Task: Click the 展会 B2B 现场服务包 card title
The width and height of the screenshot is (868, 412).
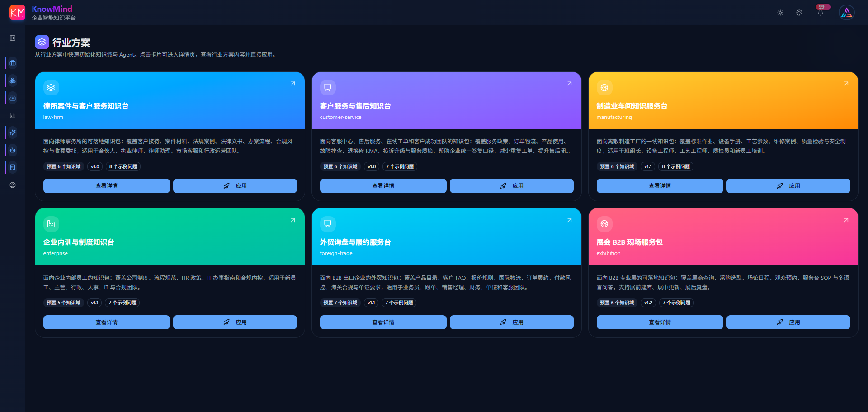Action: (x=630, y=242)
